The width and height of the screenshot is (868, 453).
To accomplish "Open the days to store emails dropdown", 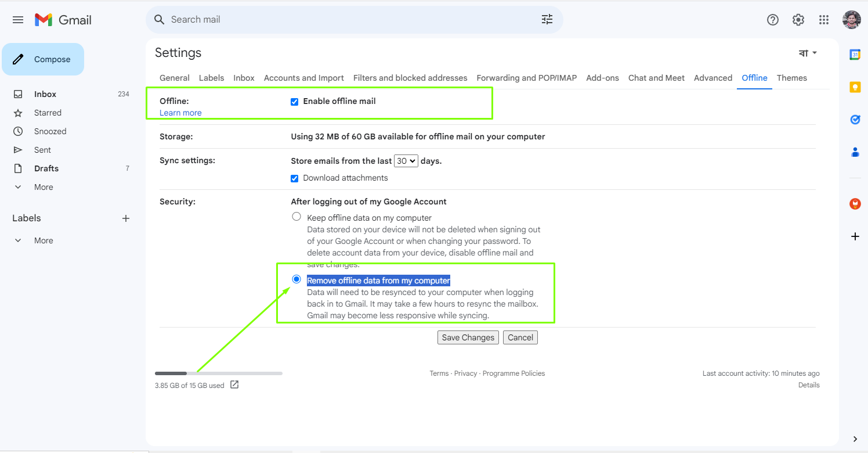I will click(406, 161).
